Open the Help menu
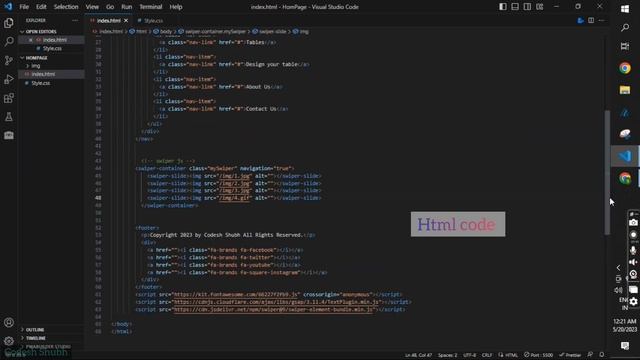This screenshot has width=640, height=360. pos(176,7)
